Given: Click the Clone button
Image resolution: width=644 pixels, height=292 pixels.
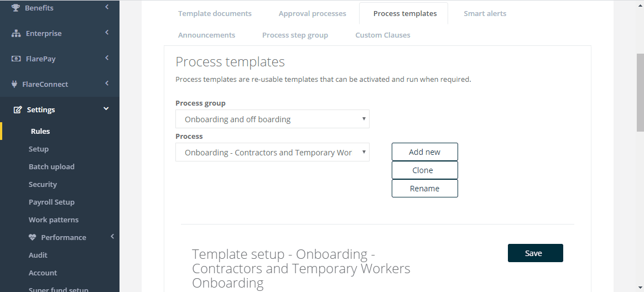Looking at the screenshot, I should (x=425, y=170).
